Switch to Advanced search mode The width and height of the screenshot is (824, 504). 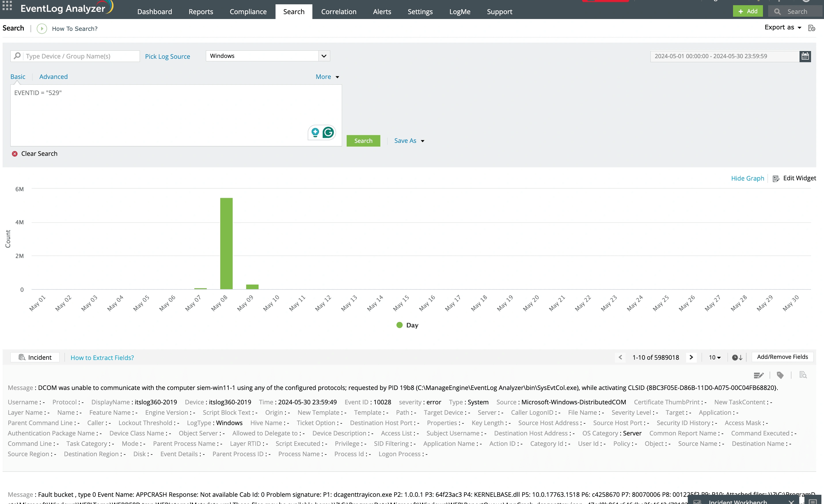pos(53,77)
